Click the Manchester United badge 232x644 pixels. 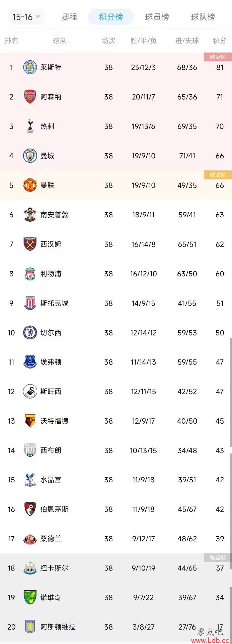30,185
